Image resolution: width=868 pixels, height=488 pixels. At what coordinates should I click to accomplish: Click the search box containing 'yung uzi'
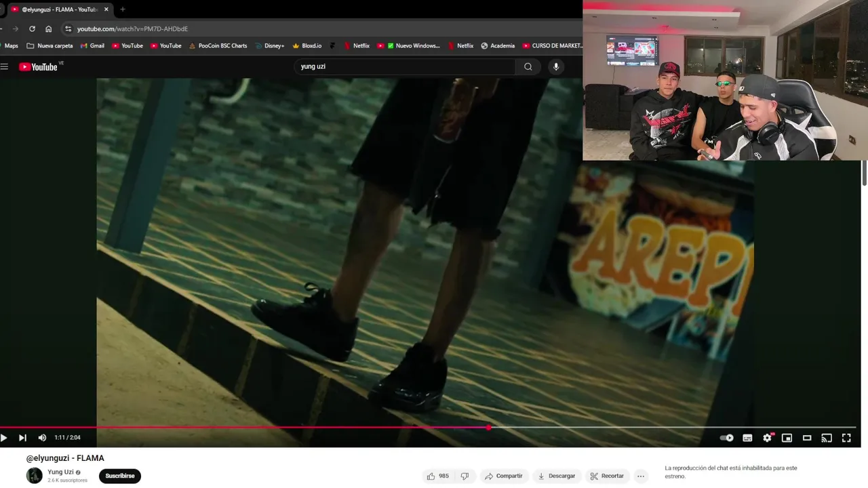tap(406, 66)
